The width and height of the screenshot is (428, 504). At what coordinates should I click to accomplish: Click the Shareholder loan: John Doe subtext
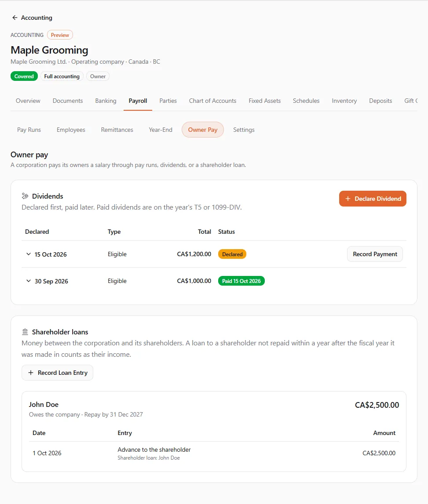[149, 458]
